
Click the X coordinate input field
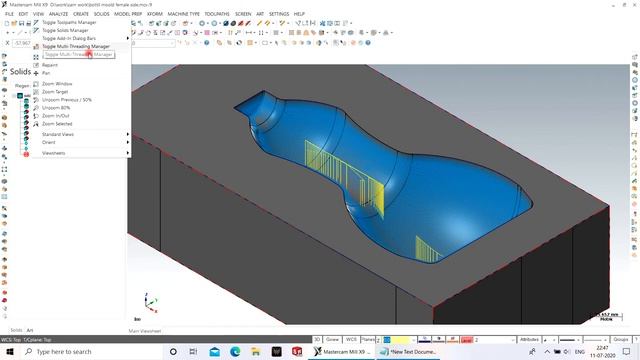(x=21, y=43)
